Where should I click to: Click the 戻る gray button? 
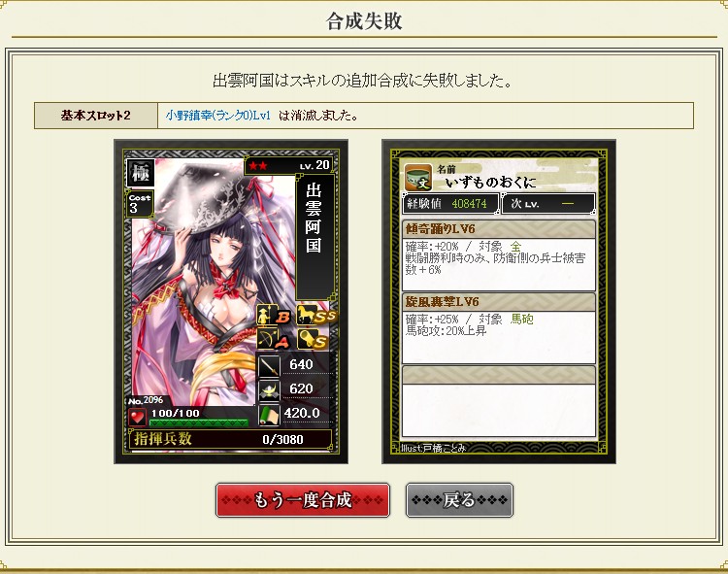460,500
